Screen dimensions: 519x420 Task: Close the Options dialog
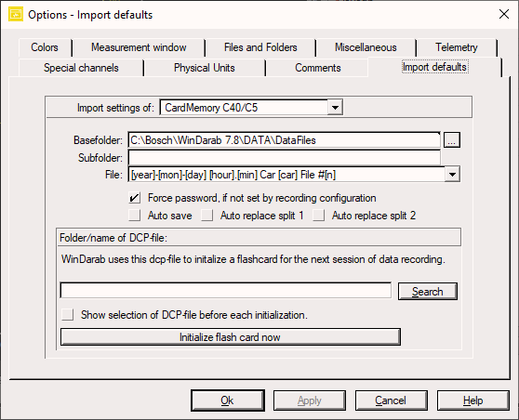point(504,14)
